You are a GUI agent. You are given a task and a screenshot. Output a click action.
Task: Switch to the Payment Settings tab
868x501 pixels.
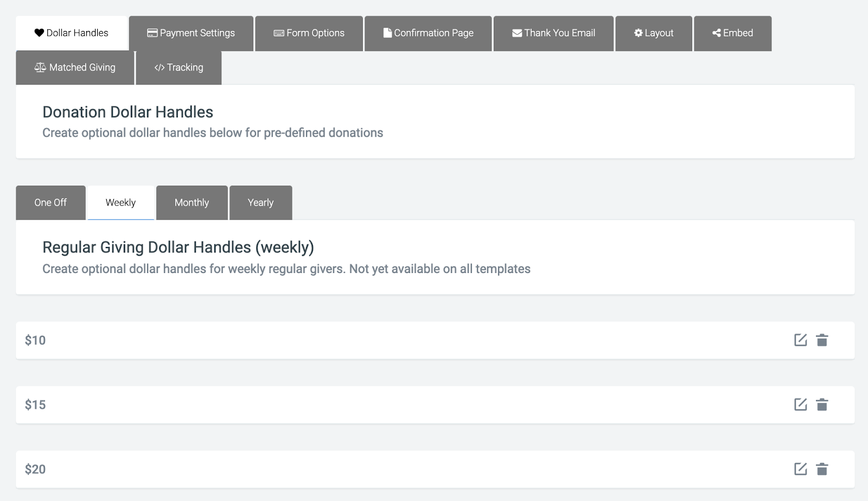[191, 33]
